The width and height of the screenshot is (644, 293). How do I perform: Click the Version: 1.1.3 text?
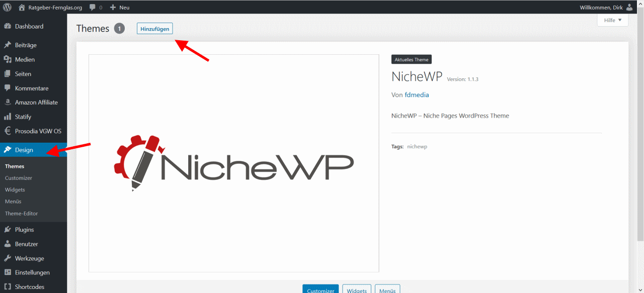(462, 79)
